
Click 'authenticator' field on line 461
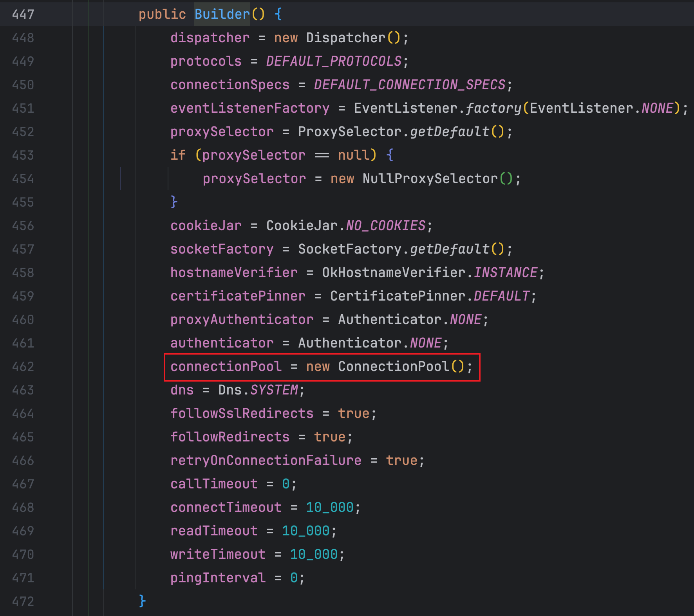click(x=222, y=343)
